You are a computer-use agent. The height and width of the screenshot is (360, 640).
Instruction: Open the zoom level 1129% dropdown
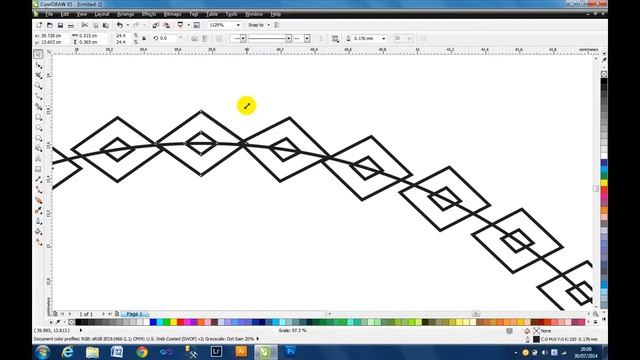tap(238, 25)
